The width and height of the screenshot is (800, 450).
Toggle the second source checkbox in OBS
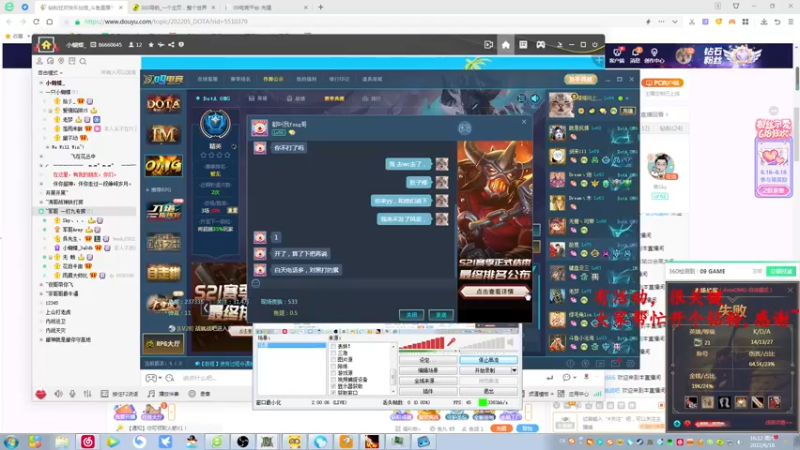(x=333, y=353)
